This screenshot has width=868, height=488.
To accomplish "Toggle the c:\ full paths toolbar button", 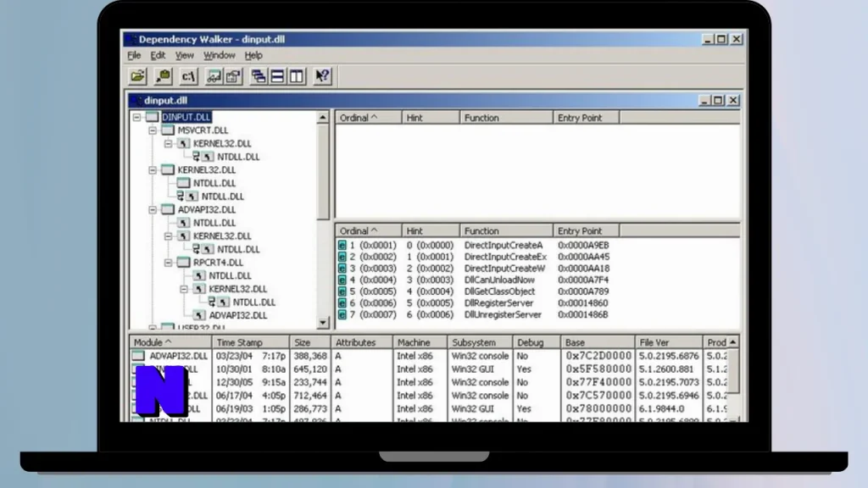I will (x=188, y=76).
